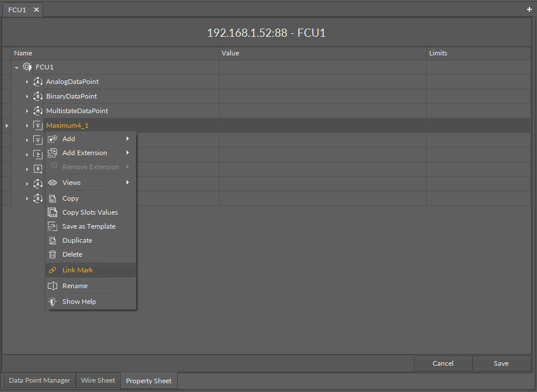Screen dimensions: 537x392
Task: Close the FCU1 tab
Action: [36, 10]
